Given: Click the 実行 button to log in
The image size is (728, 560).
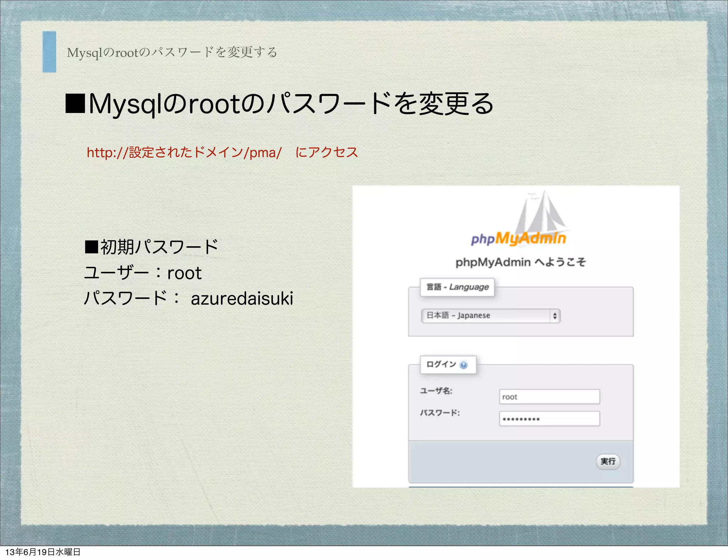Looking at the screenshot, I should (x=608, y=461).
